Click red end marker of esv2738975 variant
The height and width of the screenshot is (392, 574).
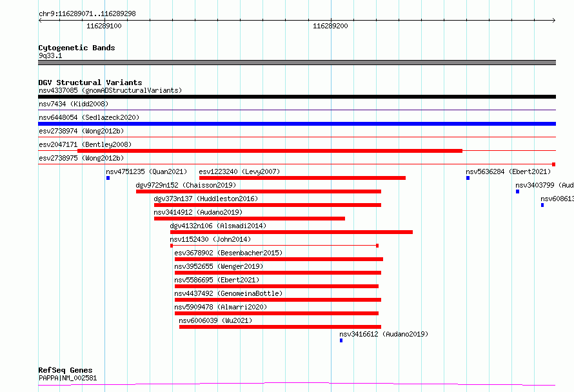click(554, 164)
